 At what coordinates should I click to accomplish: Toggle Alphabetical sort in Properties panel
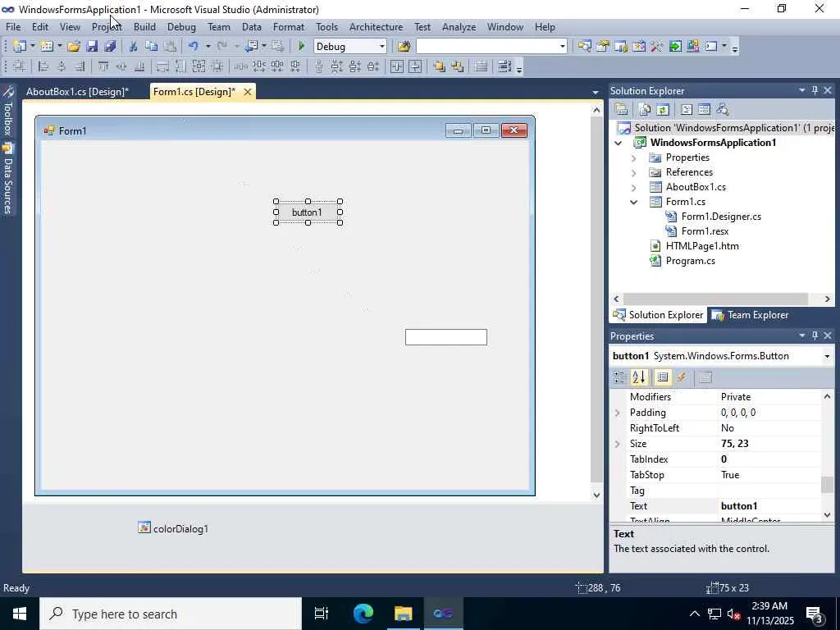pos(638,377)
